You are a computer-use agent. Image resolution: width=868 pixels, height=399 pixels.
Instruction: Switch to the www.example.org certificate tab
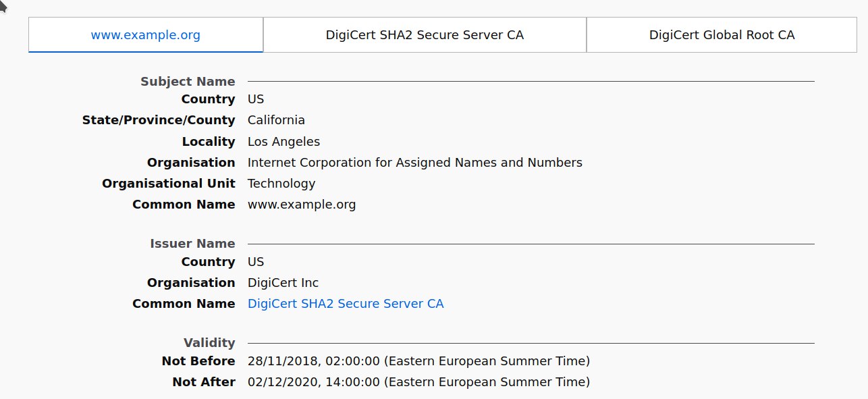pyautogui.click(x=146, y=34)
